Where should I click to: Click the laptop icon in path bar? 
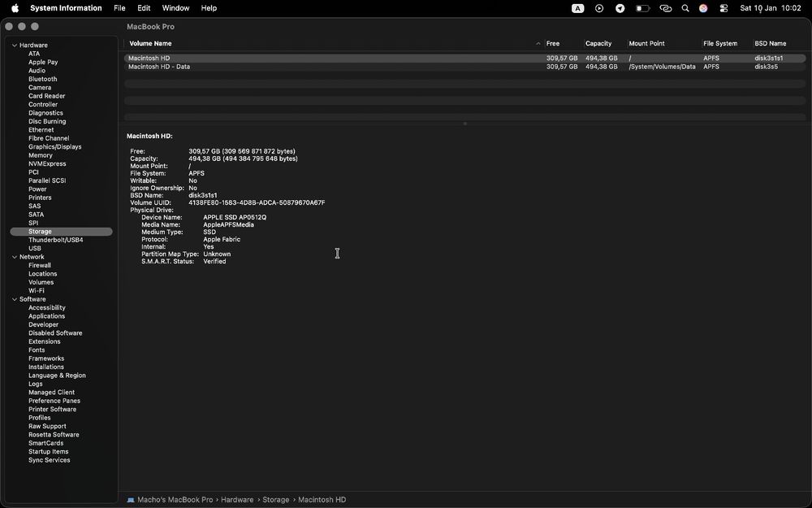point(131,500)
